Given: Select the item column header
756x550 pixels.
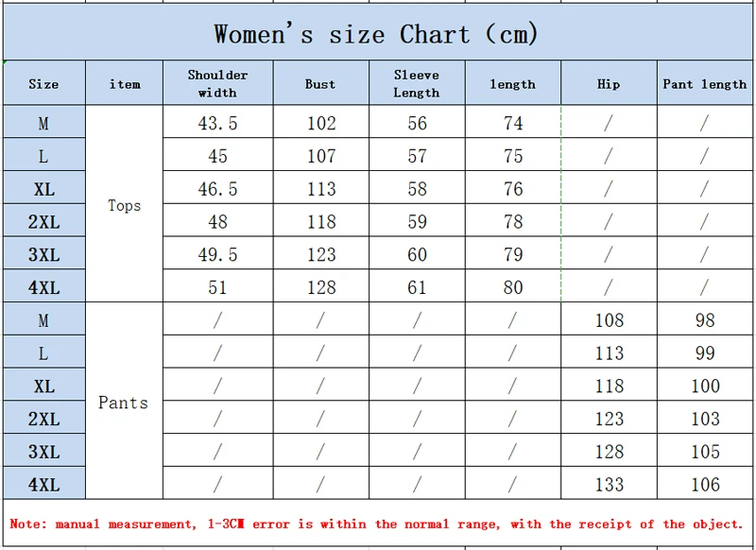Looking at the screenshot, I should (x=125, y=83).
